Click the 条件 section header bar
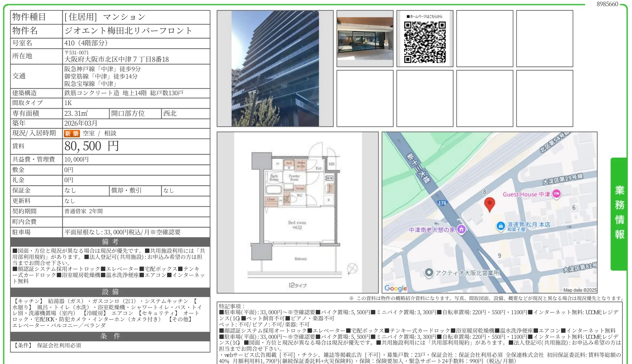Viewport: 632px width, 364px height. point(110,336)
